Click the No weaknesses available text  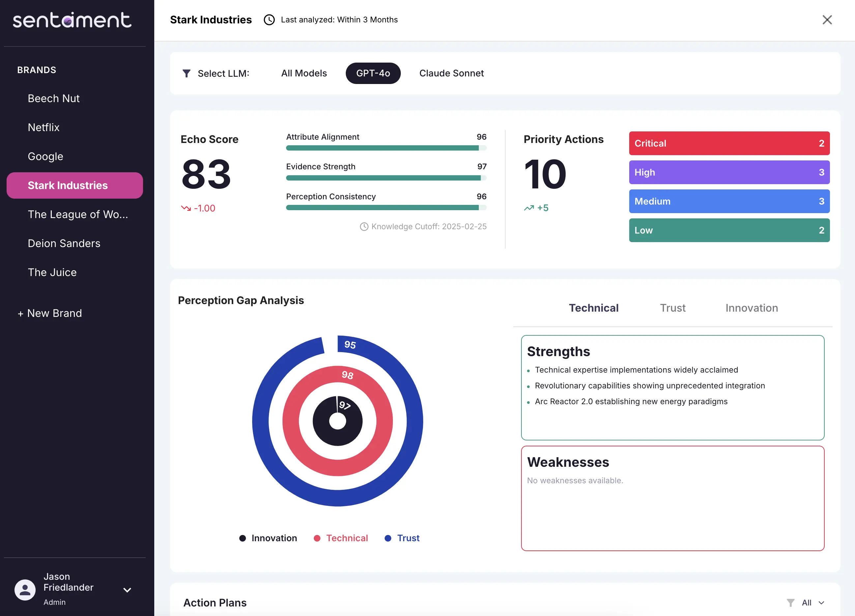[x=575, y=480]
